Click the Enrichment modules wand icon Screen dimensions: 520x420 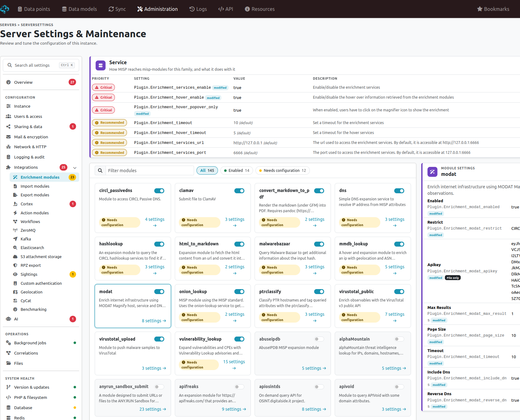pos(15,177)
